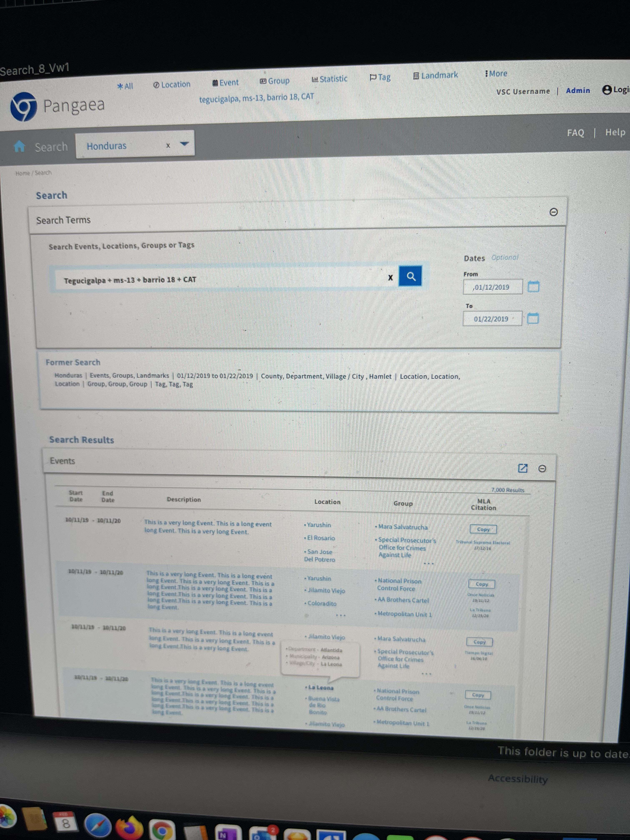Select the Landmark filter tab
The width and height of the screenshot is (630, 840).
click(x=435, y=76)
